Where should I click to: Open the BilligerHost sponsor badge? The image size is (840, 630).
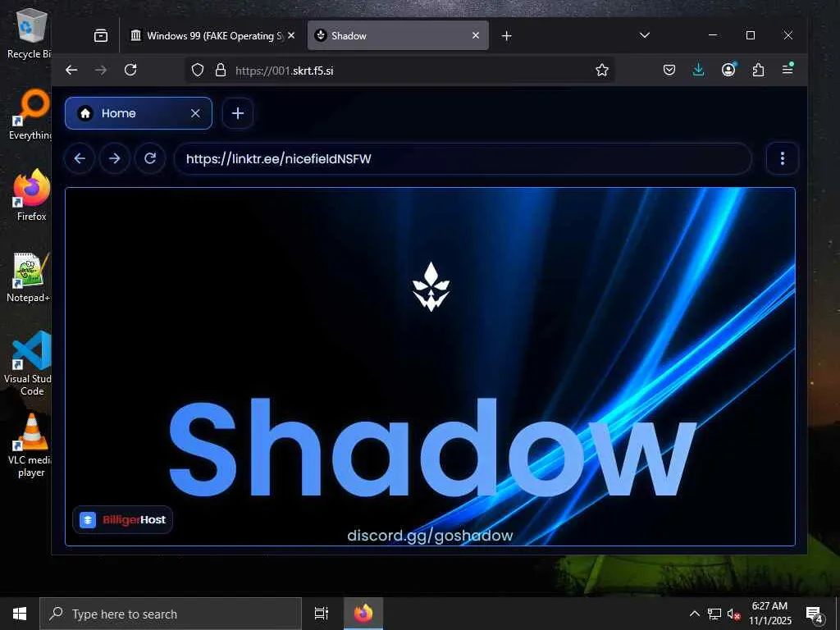tap(123, 519)
